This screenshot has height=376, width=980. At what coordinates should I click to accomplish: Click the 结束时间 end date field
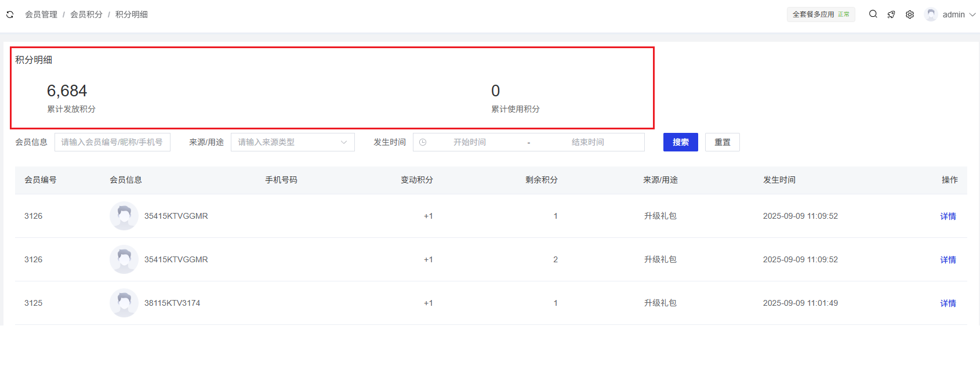(587, 142)
